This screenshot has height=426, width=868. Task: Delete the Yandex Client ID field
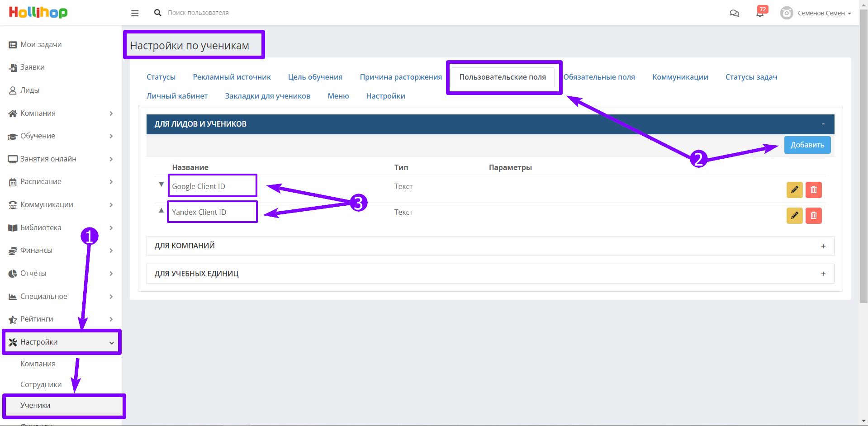tap(813, 216)
